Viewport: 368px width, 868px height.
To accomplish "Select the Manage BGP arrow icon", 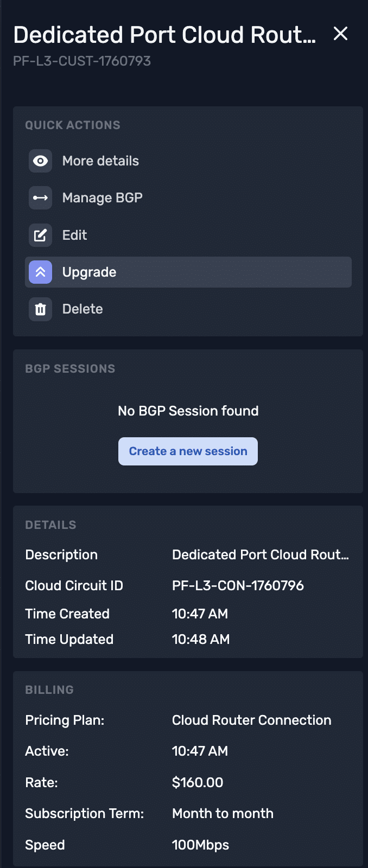I will coord(40,197).
